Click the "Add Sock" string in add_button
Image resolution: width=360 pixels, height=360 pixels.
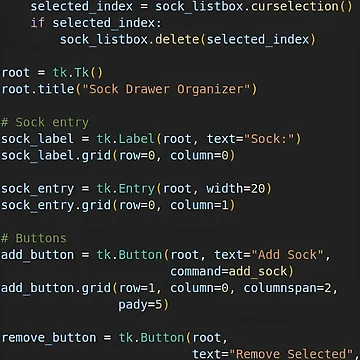click(287, 255)
